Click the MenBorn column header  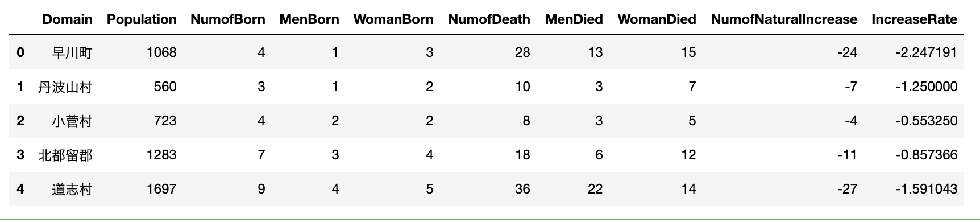pos(309,19)
